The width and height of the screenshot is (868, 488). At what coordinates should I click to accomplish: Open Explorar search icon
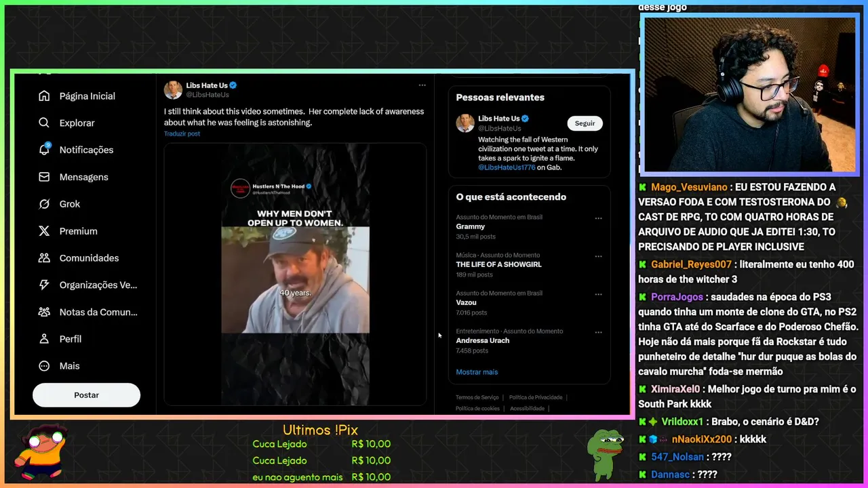(x=44, y=123)
